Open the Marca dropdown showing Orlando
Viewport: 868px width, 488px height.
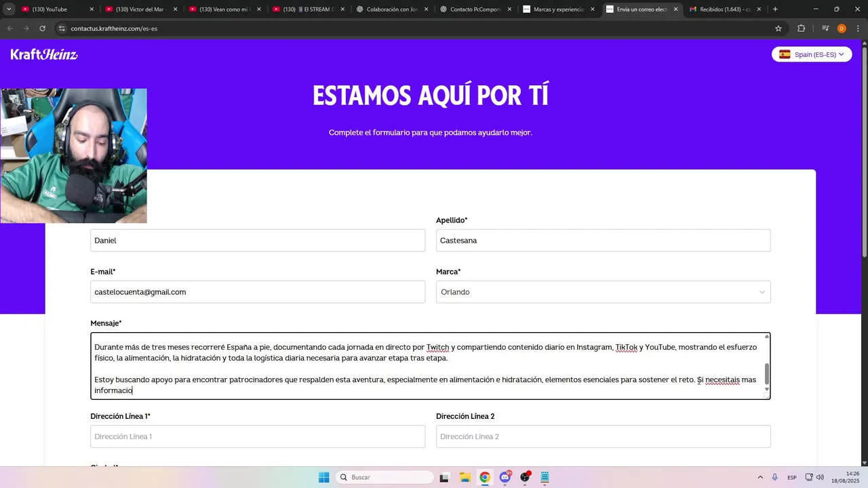[x=604, y=292]
